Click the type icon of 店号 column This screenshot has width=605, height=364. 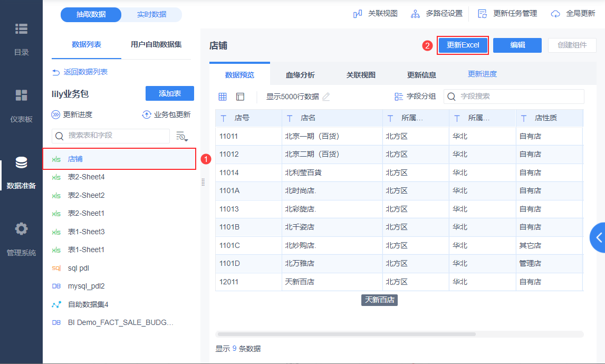224,119
